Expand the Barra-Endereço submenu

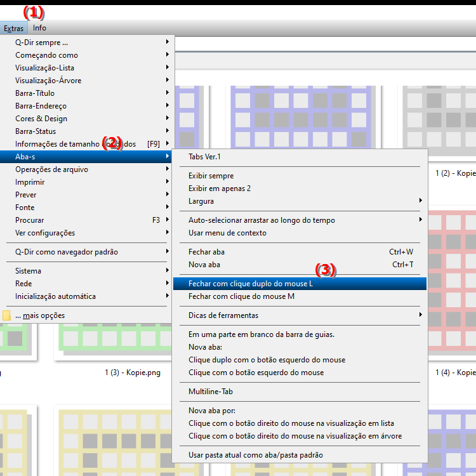86,106
